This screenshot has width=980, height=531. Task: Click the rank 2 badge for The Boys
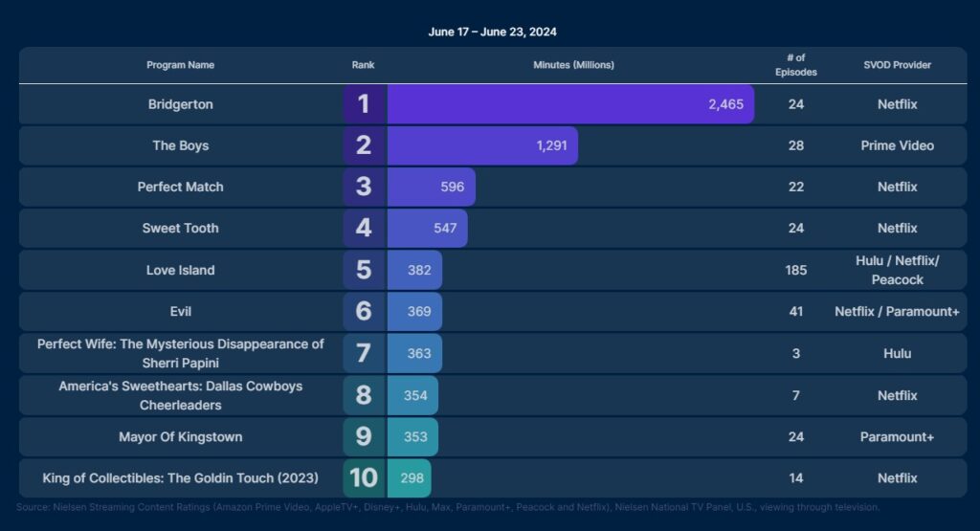pyautogui.click(x=364, y=145)
